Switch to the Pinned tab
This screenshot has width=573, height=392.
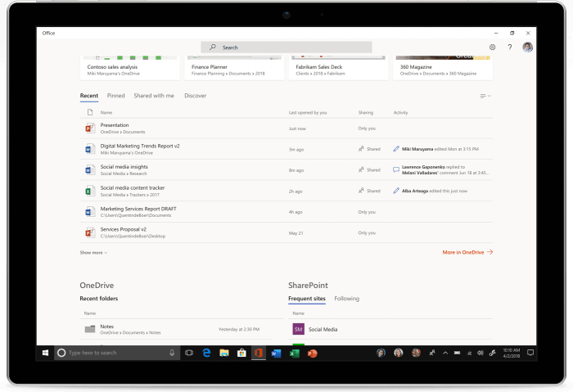point(116,96)
